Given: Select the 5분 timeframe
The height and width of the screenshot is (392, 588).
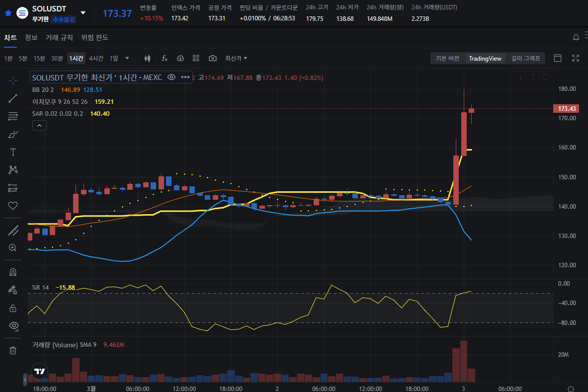Looking at the screenshot, I should (23, 58).
